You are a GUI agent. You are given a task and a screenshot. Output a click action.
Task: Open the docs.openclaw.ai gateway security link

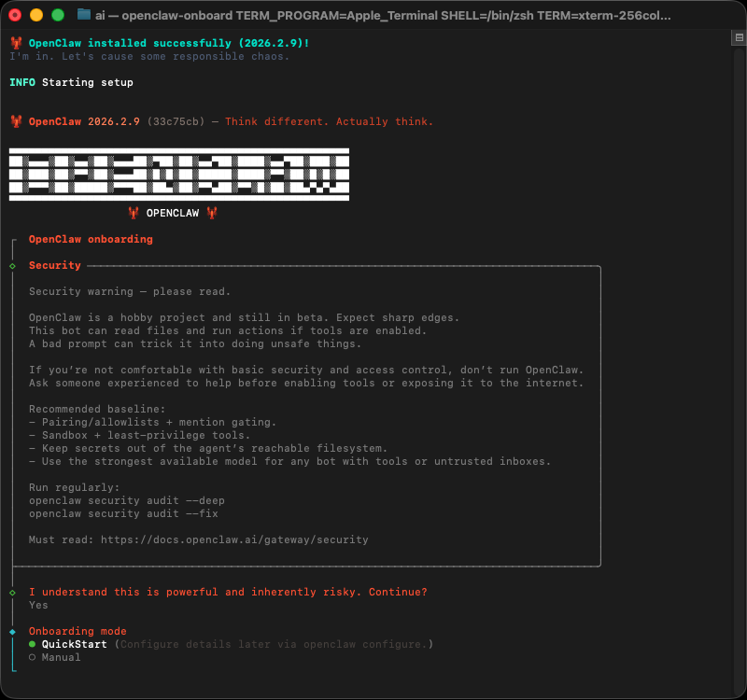pyautogui.click(x=233, y=539)
